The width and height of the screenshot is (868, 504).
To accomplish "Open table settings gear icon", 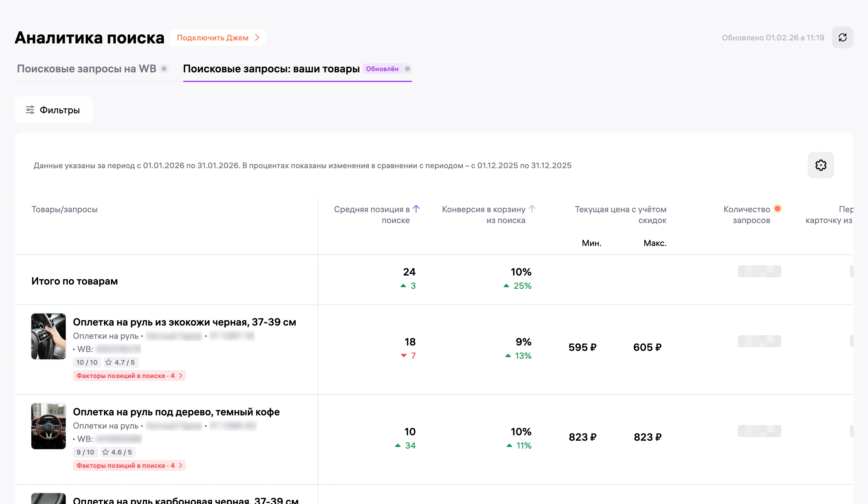I will 820,165.
